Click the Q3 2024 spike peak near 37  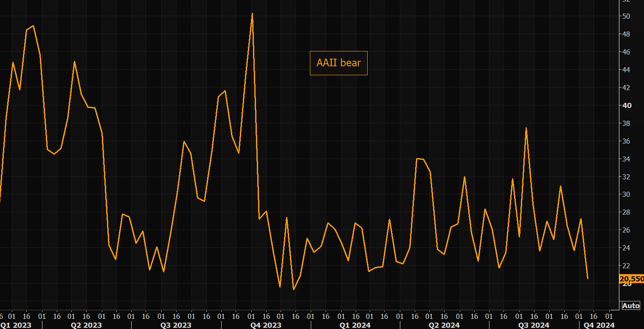526,128
